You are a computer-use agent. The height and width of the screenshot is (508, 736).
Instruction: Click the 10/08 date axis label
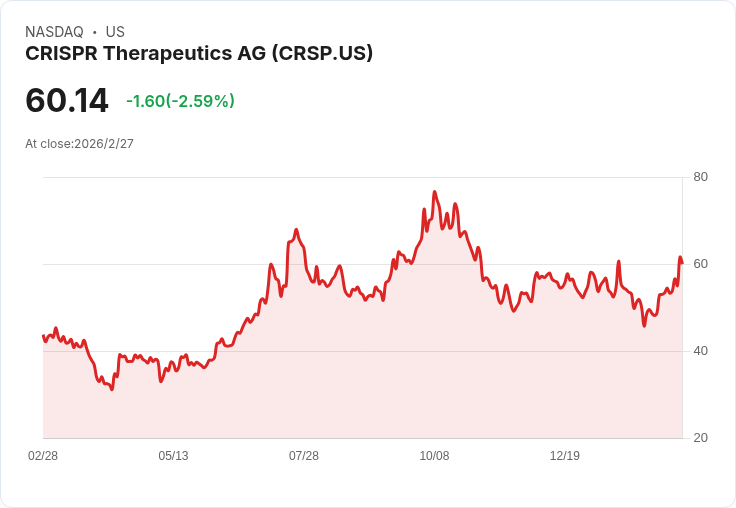[434, 455]
